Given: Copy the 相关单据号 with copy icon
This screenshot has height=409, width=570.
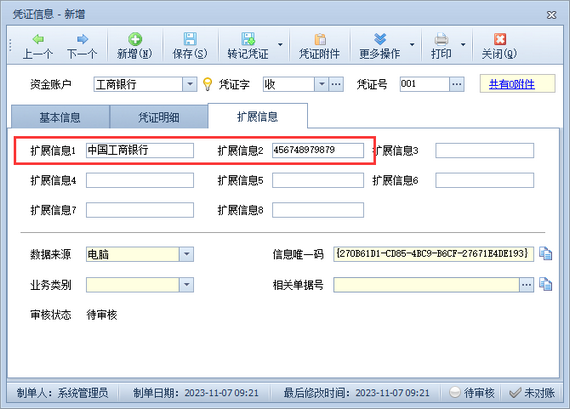Looking at the screenshot, I should [x=545, y=284].
